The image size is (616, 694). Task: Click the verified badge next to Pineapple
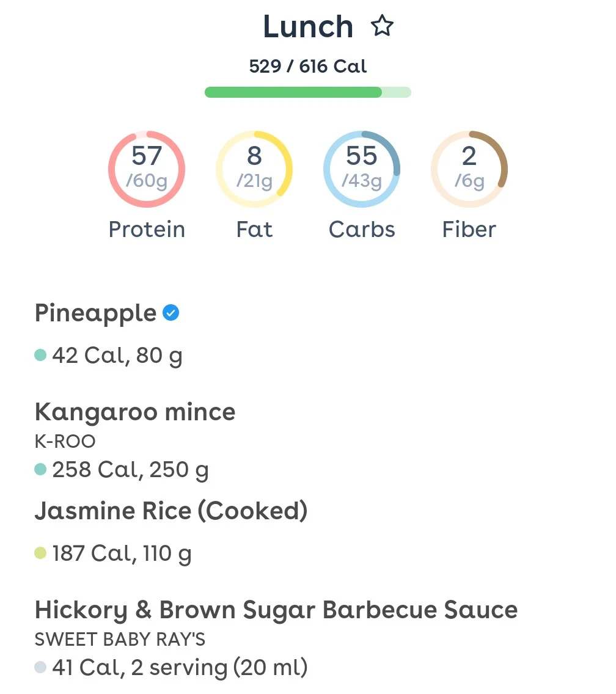click(x=171, y=313)
